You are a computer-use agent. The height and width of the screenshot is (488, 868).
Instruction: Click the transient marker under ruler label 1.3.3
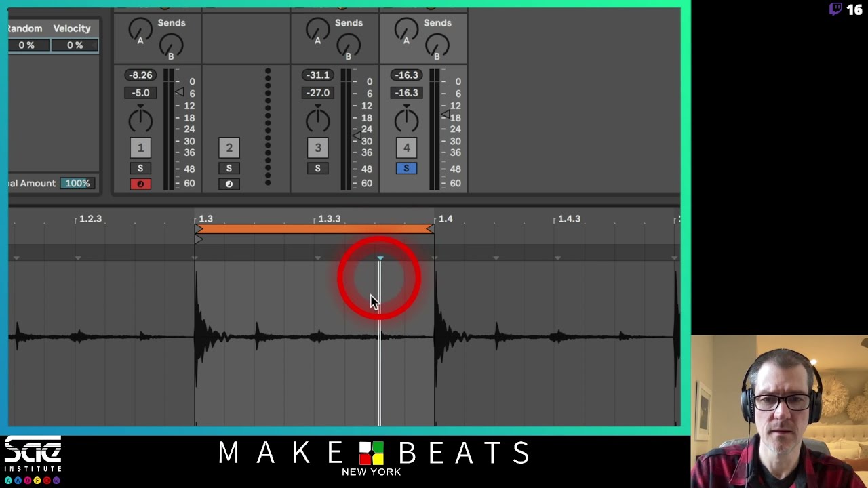pyautogui.click(x=318, y=258)
